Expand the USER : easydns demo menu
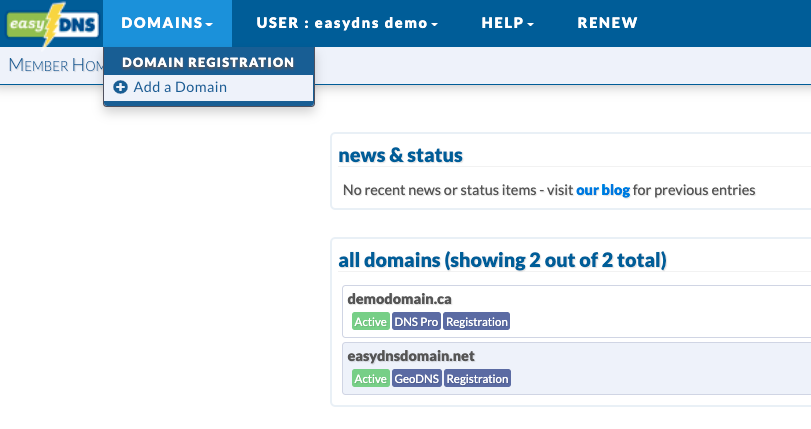 point(347,23)
